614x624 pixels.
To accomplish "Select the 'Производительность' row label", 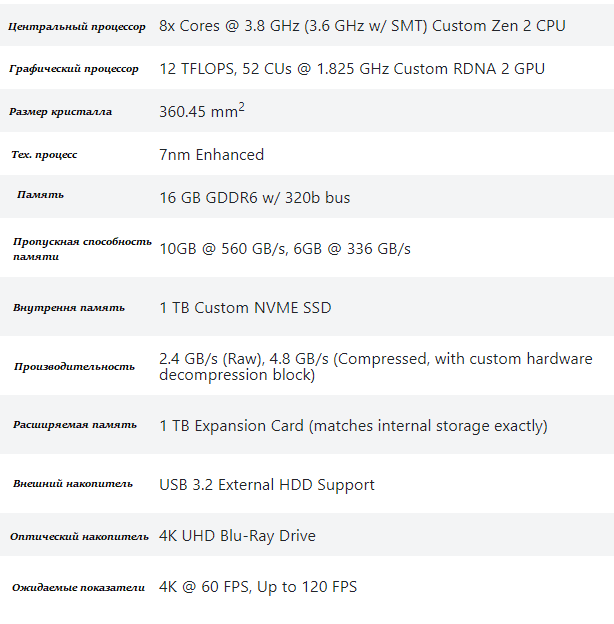I will point(74,367).
